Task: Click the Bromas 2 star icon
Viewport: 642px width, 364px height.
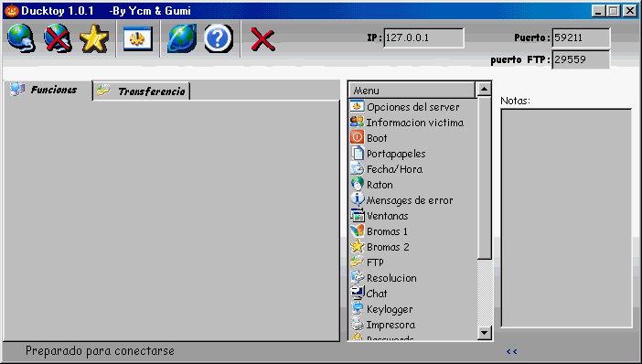Action: 357,247
